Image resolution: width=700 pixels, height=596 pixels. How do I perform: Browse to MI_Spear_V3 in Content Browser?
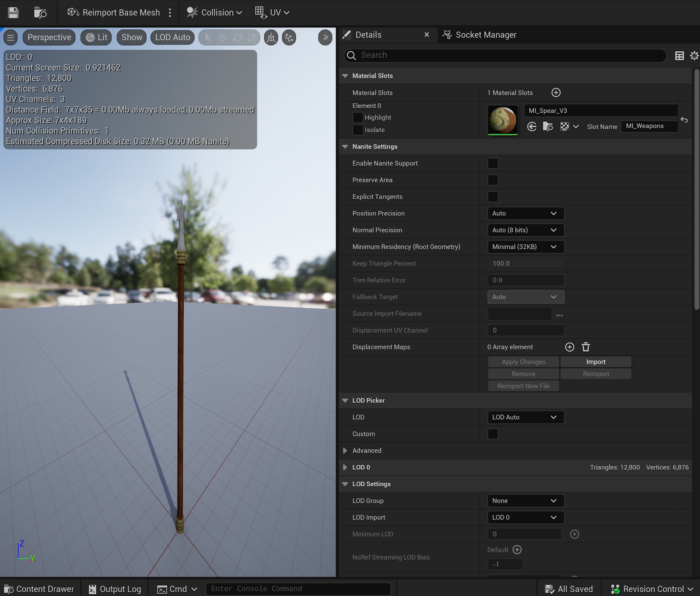pos(548,127)
